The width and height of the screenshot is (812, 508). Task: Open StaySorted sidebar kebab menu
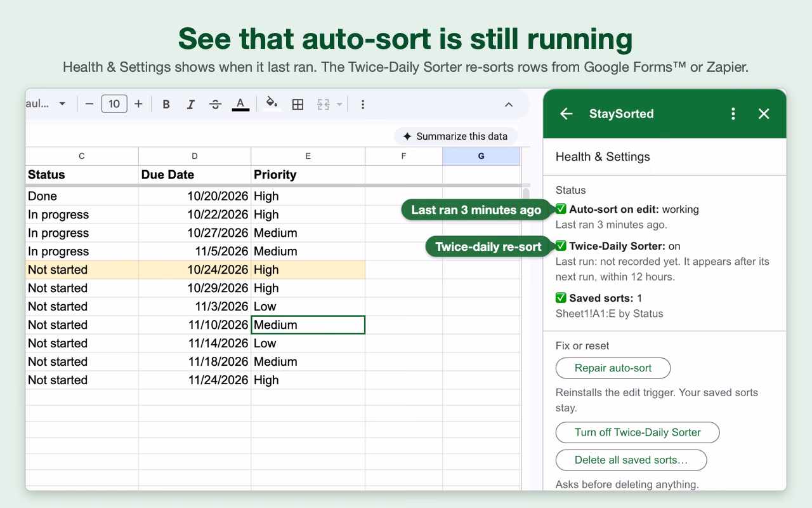pos(733,114)
